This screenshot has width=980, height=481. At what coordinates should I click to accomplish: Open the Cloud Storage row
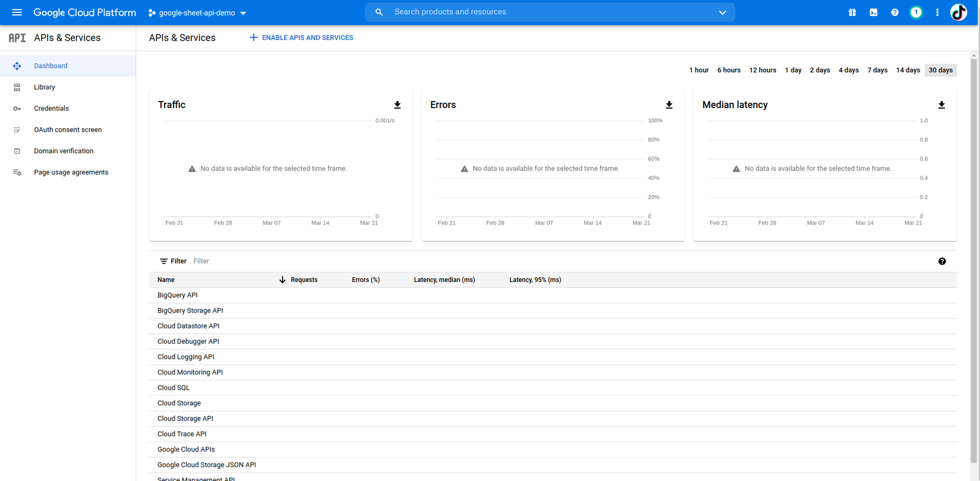coord(553,403)
